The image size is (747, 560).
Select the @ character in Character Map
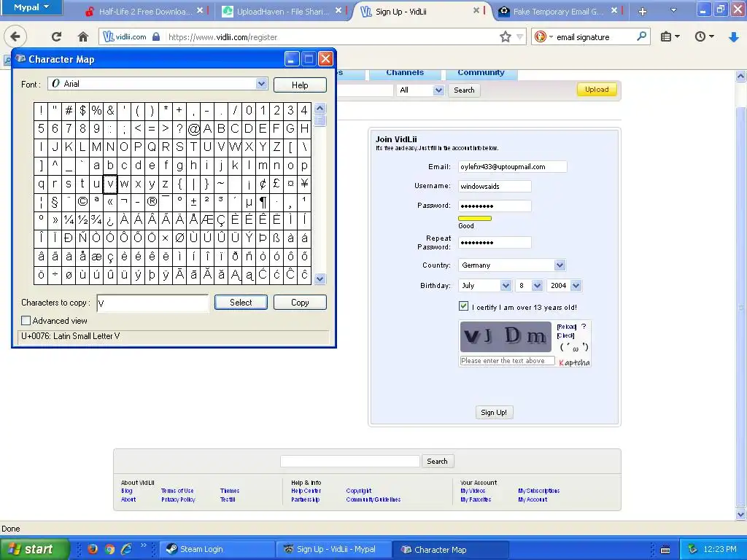(193, 128)
